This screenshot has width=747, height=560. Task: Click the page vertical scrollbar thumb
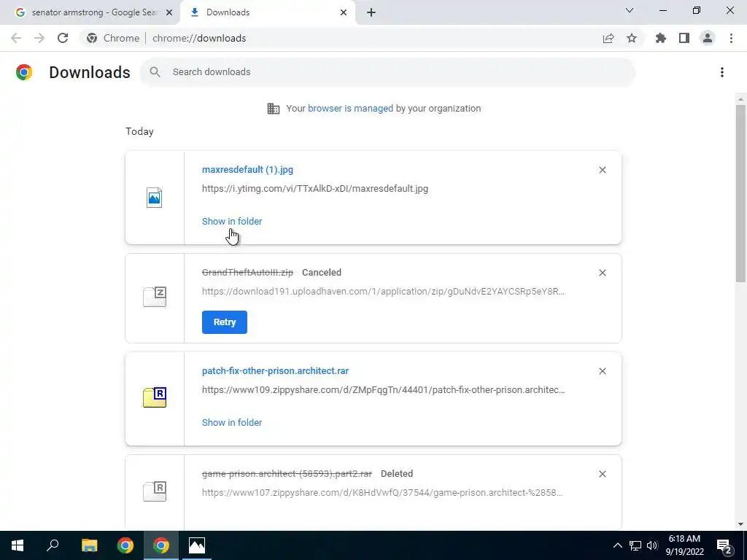pyautogui.click(x=740, y=192)
